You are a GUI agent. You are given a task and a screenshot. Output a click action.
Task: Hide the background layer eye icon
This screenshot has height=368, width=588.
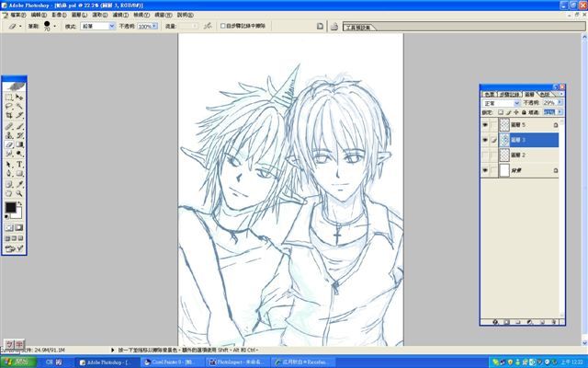[x=485, y=170]
